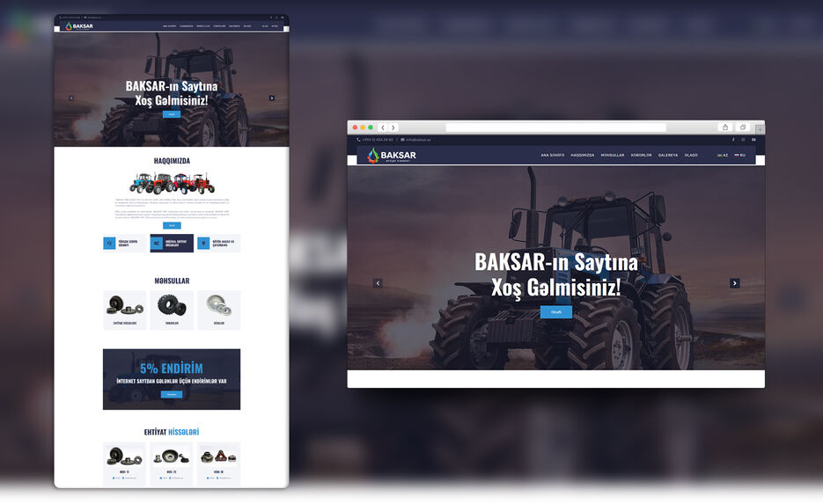Open Instagram icon in browser window top bar
The image size is (823, 504).
pos(743,140)
